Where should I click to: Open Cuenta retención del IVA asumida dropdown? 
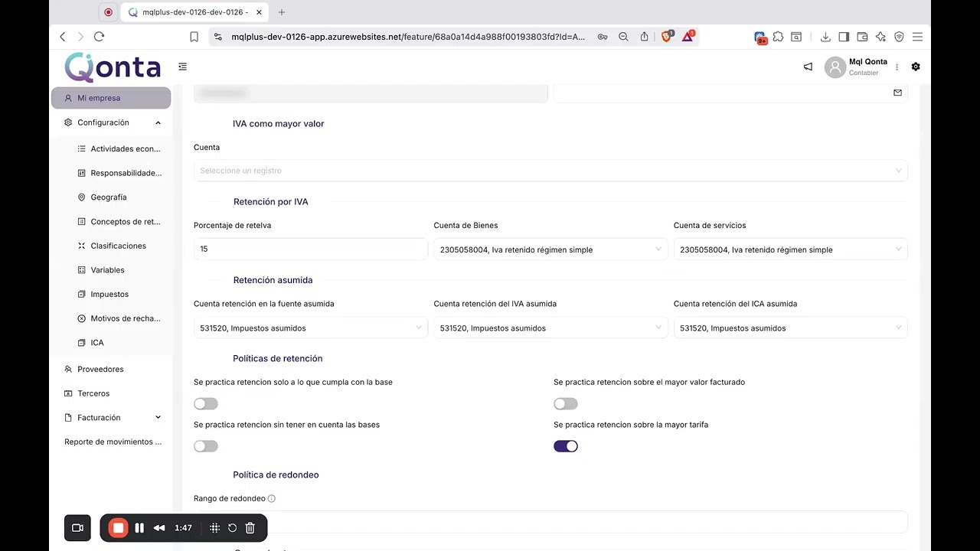point(550,328)
